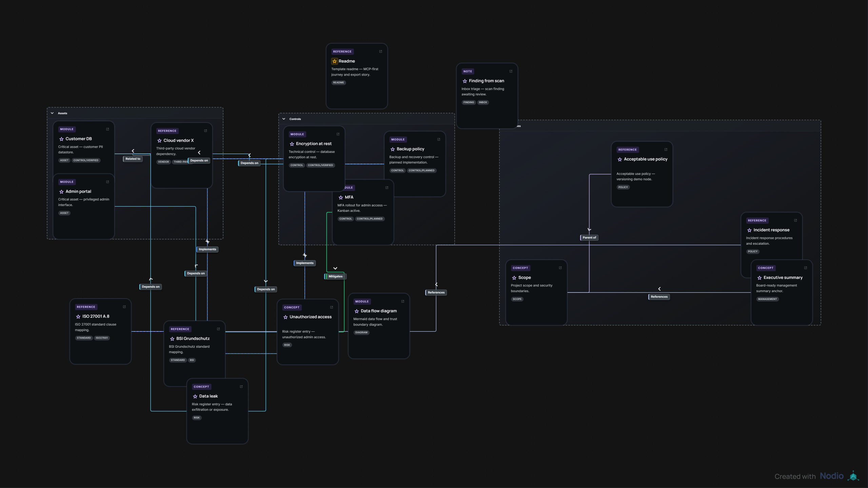Click the star icon on BSI Grundschutz

172,339
